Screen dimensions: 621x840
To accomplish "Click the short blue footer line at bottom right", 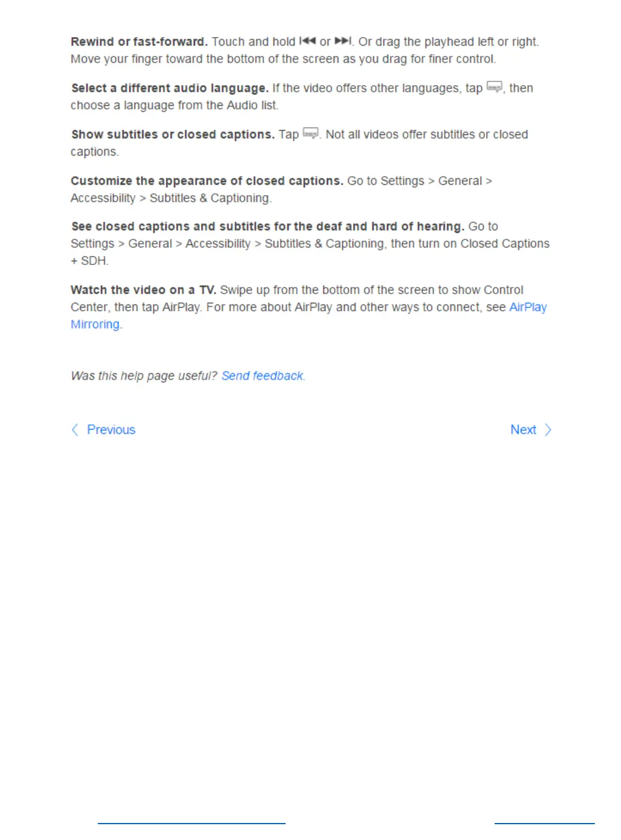I will tap(544, 824).
